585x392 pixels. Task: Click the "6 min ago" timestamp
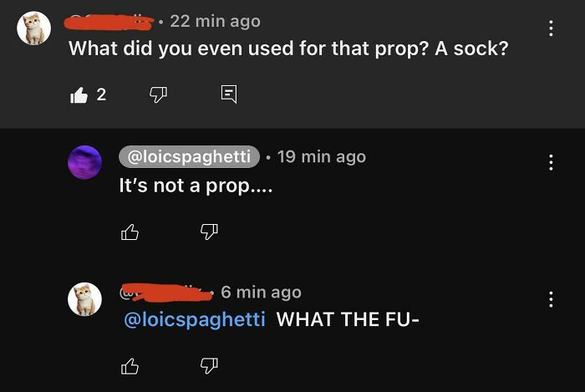261,292
